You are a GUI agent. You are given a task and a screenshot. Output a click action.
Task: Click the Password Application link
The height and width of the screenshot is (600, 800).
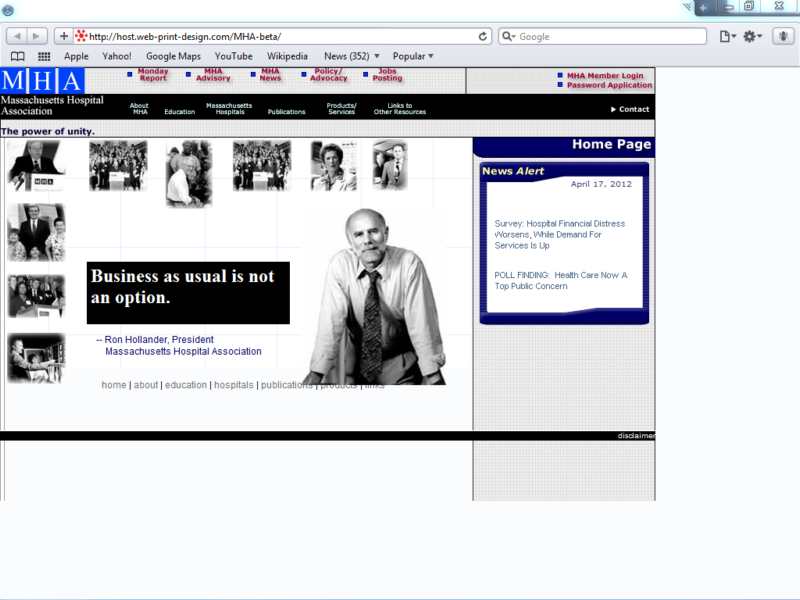click(610, 85)
